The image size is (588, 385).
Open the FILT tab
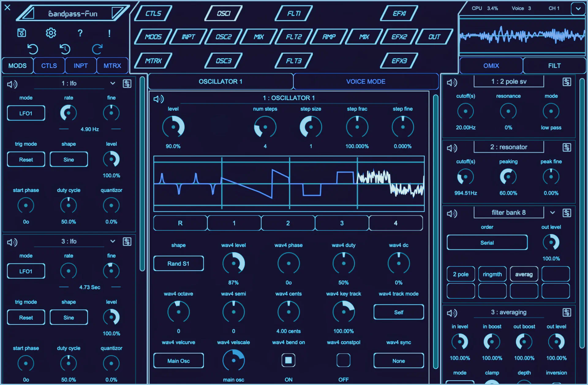coord(554,65)
